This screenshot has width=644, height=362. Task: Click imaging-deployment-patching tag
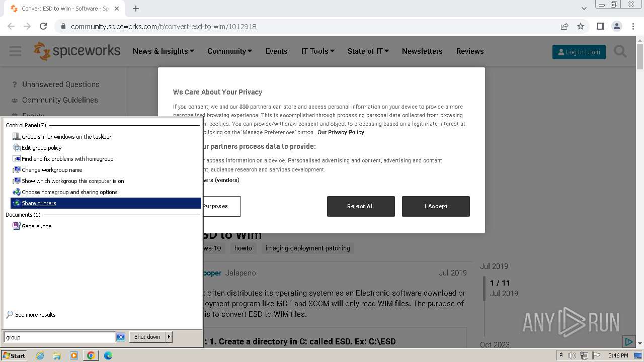click(x=308, y=248)
